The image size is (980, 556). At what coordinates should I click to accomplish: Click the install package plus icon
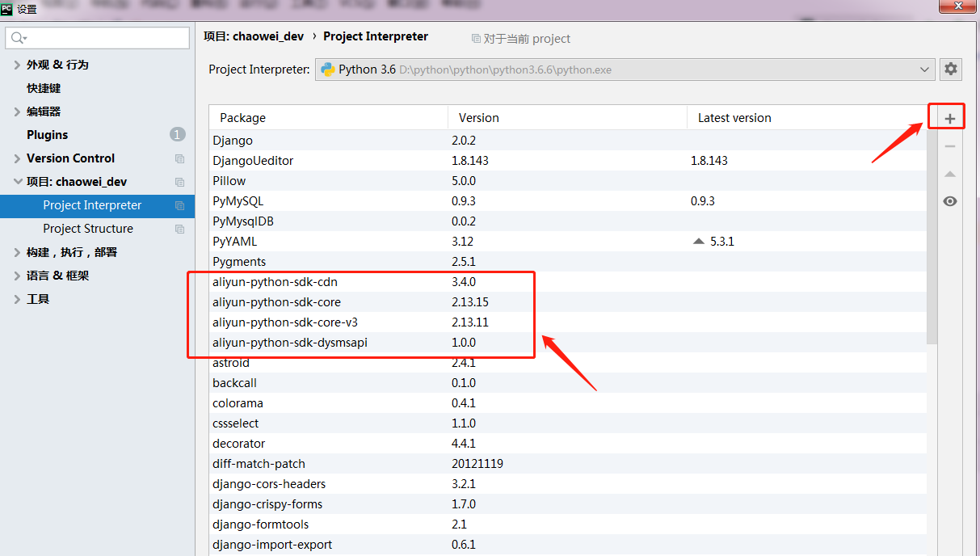pyautogui.click(x=946, y=116)
